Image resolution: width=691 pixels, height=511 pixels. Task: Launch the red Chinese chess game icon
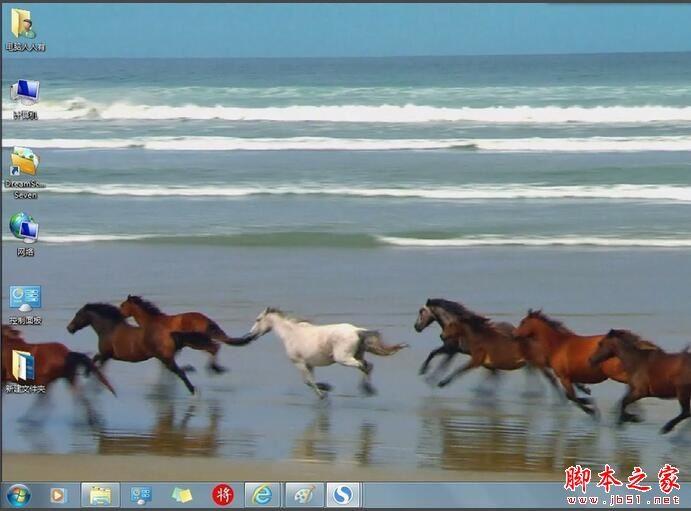[223, 495]
